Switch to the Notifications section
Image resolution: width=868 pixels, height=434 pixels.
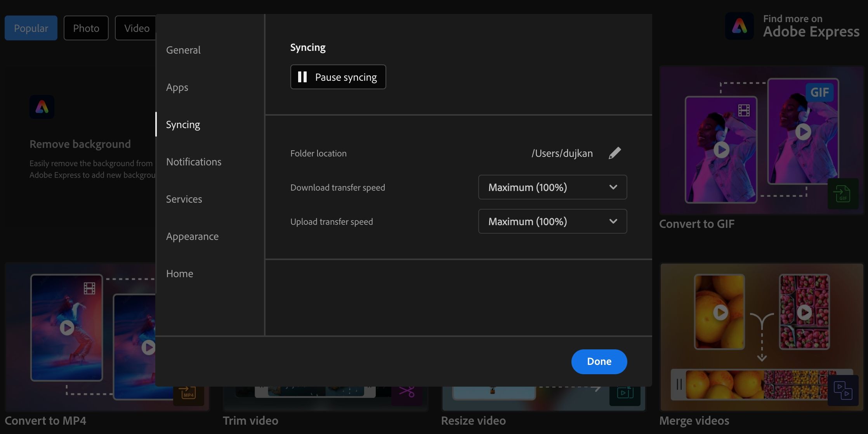point(194,161)
